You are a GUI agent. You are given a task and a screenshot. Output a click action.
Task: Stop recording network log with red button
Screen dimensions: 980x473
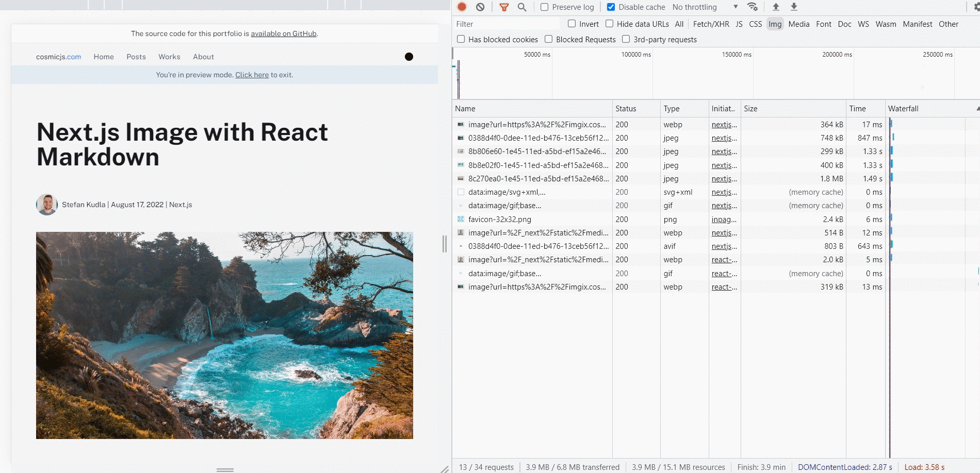pyautogui.click(x=462, y=7)
